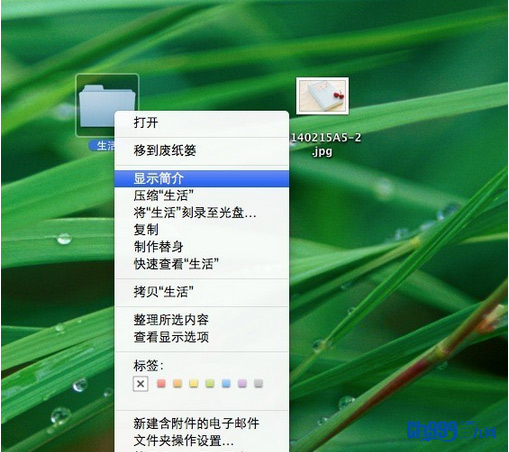
Task: Apply the yellow label tag
Action: (x=194, y=384)
